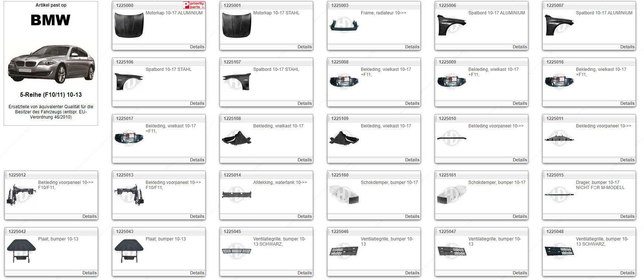The image size is (644, 280).
Task: Click the BMW 5-Reihe car photo
Action: pyautogui.click(x=51, y=64)
